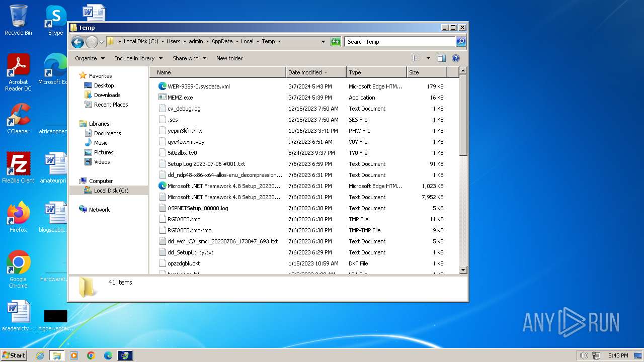Select the RGIA8E5.tmp file
This screenshot has height=362, width=644.
pos(184,219)
